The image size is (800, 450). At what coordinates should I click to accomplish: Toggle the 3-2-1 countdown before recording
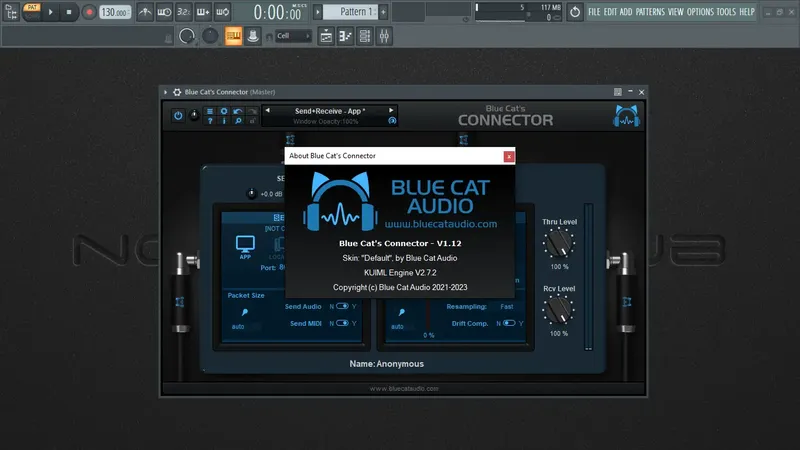(184, 12)
